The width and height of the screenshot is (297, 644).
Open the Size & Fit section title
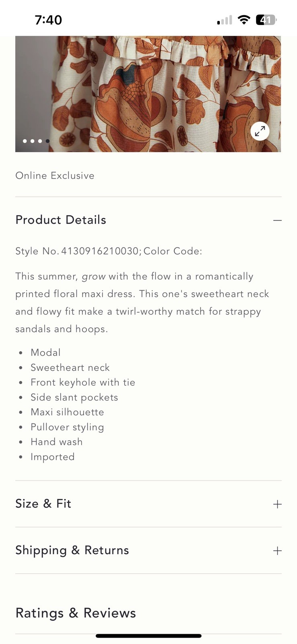coord(43,504)
